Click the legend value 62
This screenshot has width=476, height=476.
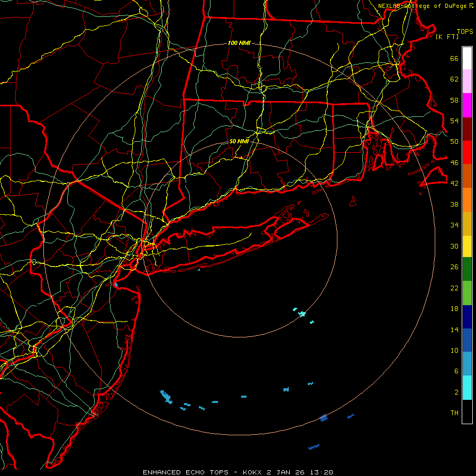point(454,79)
